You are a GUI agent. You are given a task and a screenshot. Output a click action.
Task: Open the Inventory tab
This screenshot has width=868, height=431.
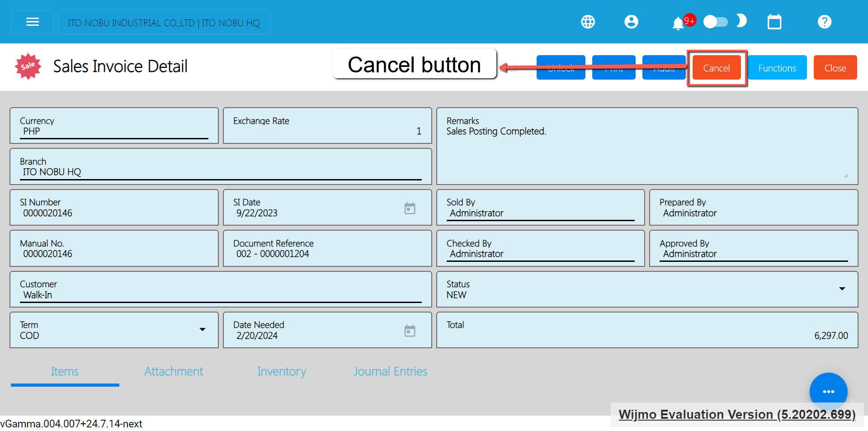(x=282, y=371)
